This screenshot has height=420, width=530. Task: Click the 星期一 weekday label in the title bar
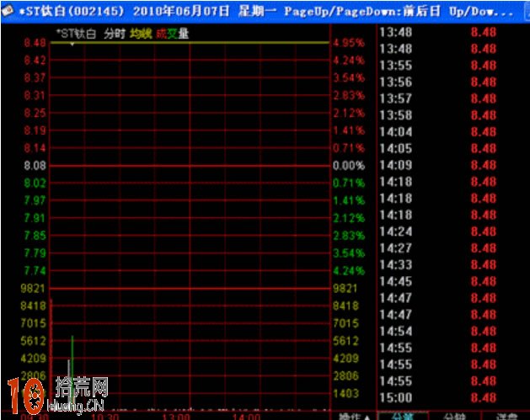(257, 12)
